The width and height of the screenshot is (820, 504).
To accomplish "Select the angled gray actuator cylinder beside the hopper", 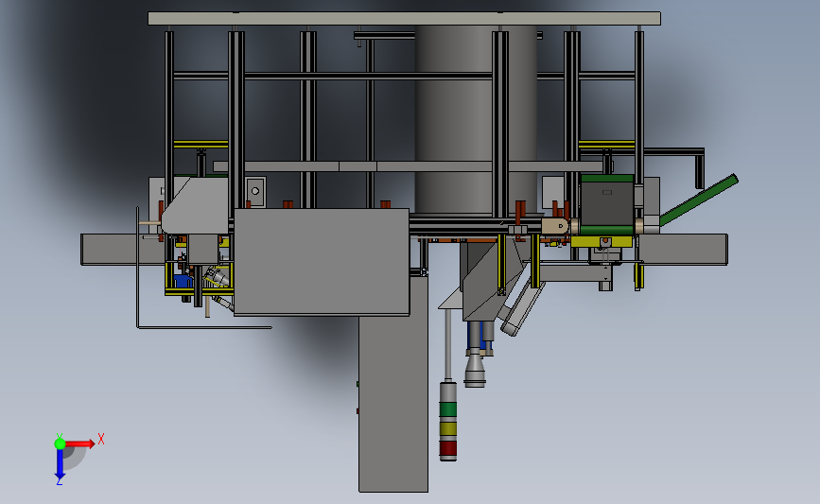I will click(522, 309).
